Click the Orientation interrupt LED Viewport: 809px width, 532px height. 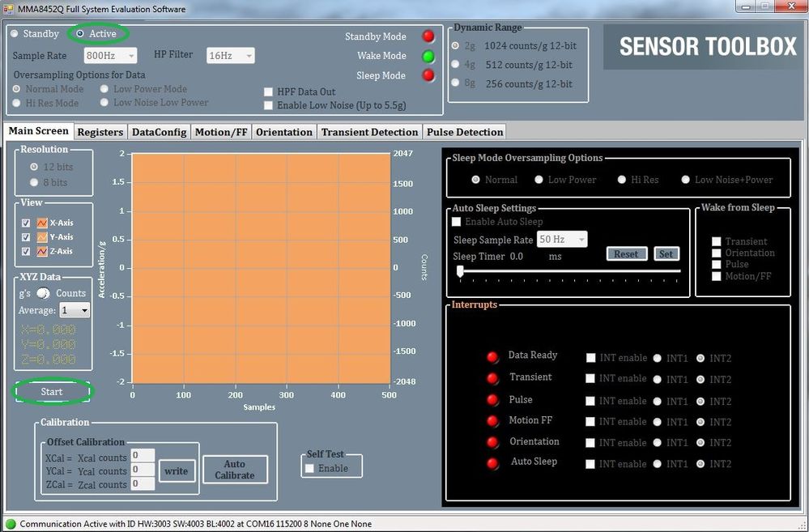(x=492, y=442)
